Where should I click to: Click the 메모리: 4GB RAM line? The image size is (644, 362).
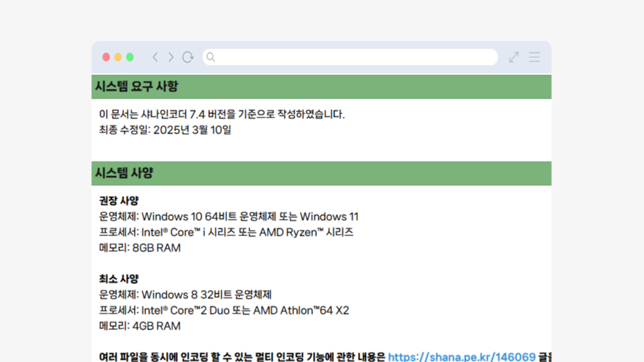pos(140,326)
